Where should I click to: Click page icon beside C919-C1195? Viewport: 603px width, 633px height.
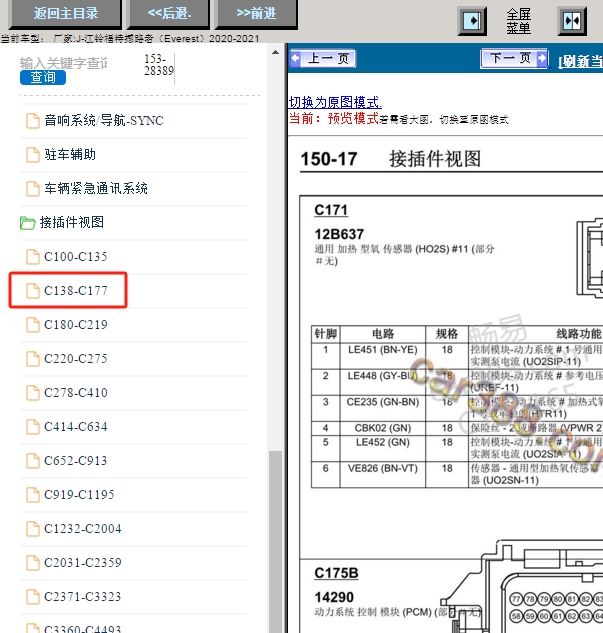click(33, 495)
